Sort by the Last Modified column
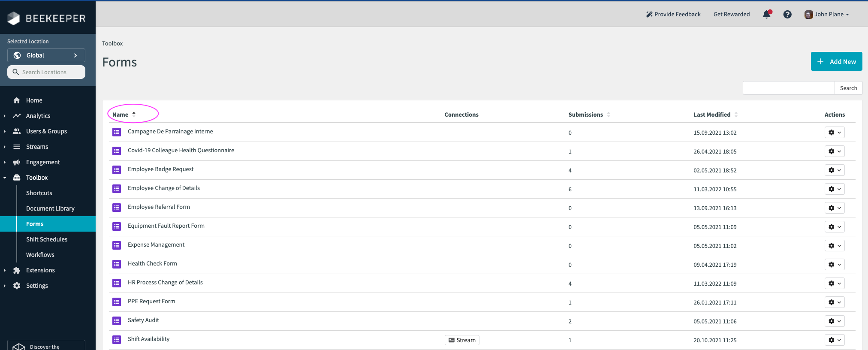 pyautogui.click(x=716, y=115)
